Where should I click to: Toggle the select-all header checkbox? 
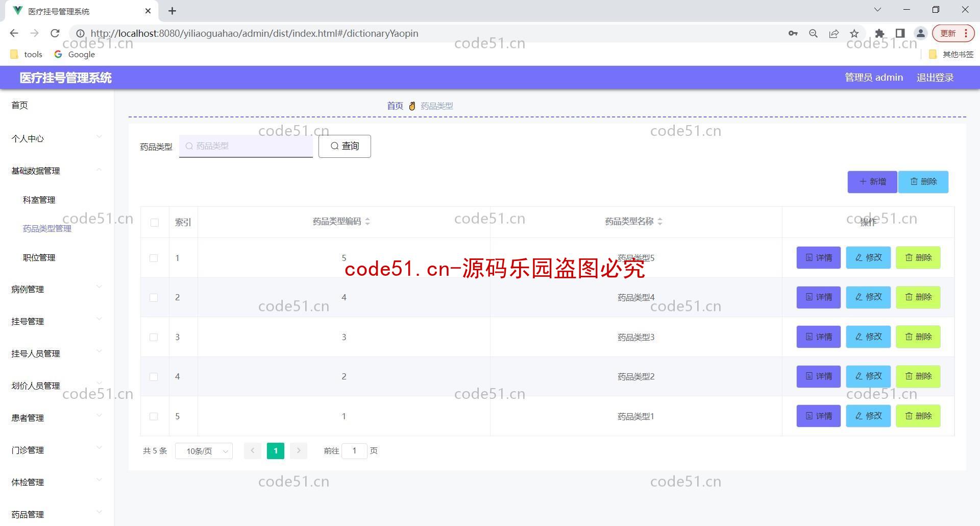point(155,222)
